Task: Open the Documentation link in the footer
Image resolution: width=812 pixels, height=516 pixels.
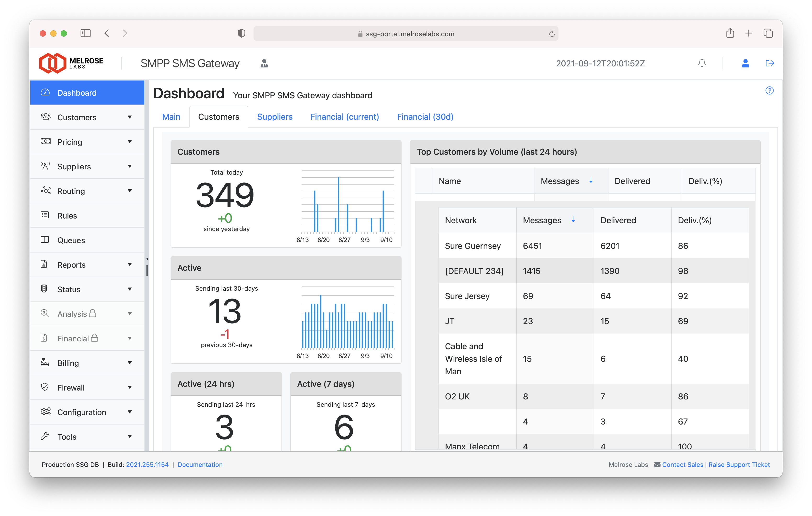Action: 200,465
